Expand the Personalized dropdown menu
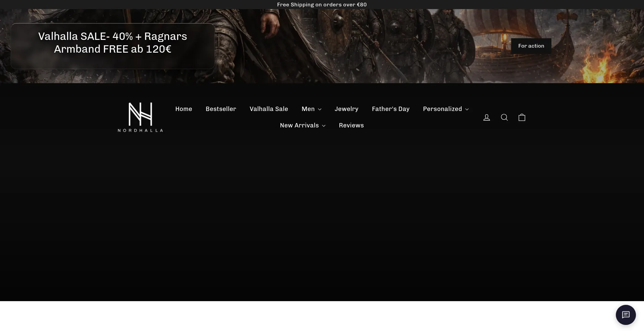Screen dimensions: 644x333 (x=446, y=109)
